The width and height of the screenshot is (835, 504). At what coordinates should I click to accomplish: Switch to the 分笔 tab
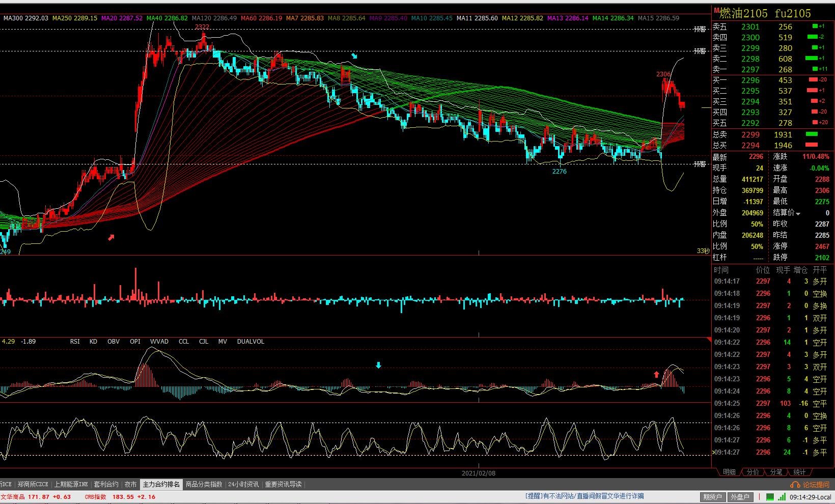(x=776, y=472)
